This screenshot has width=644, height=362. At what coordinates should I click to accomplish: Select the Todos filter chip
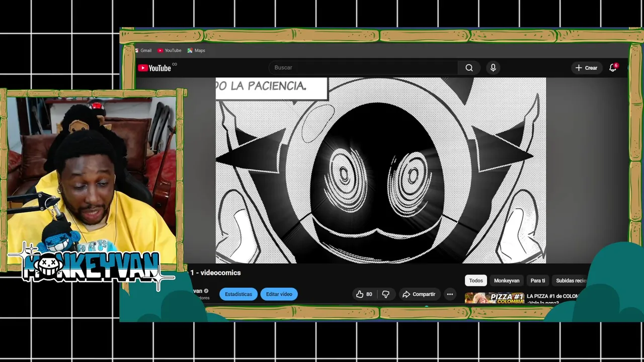click(476, 281)
